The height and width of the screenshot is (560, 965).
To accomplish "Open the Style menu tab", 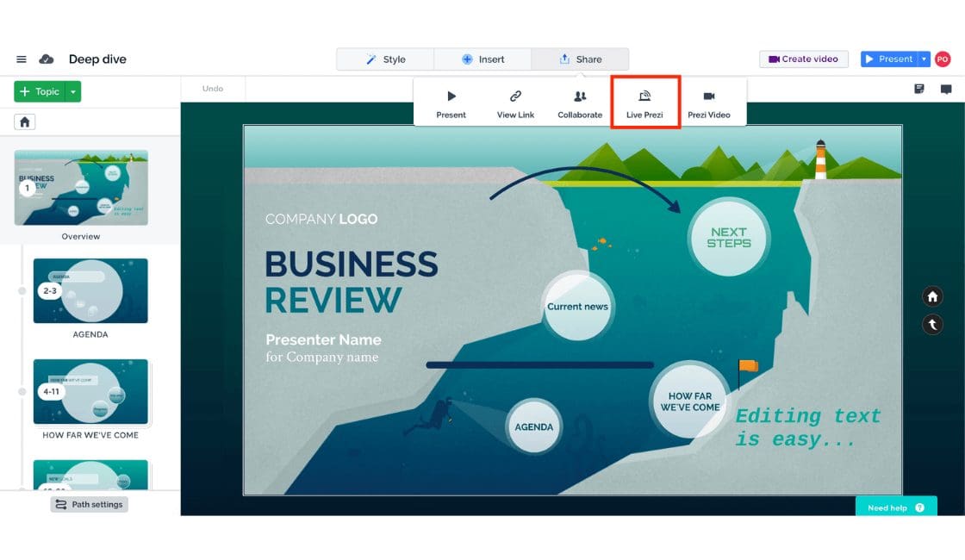I will [385, 59].
